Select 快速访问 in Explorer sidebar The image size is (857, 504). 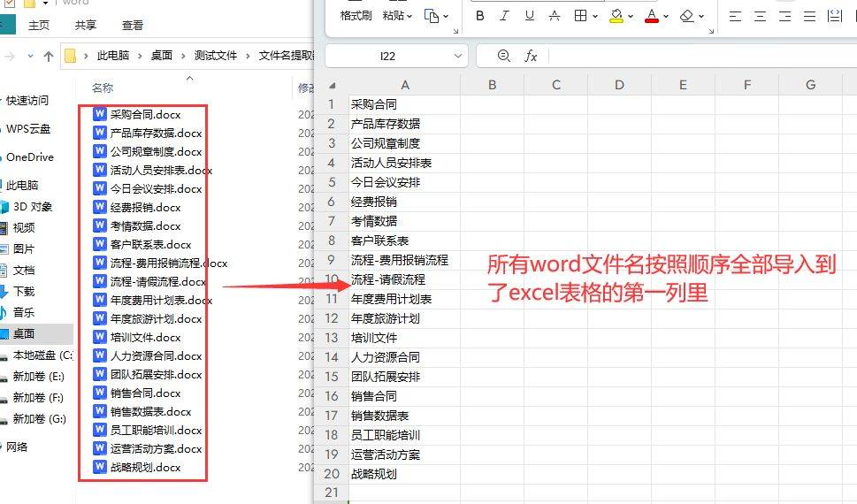(27, 101)
